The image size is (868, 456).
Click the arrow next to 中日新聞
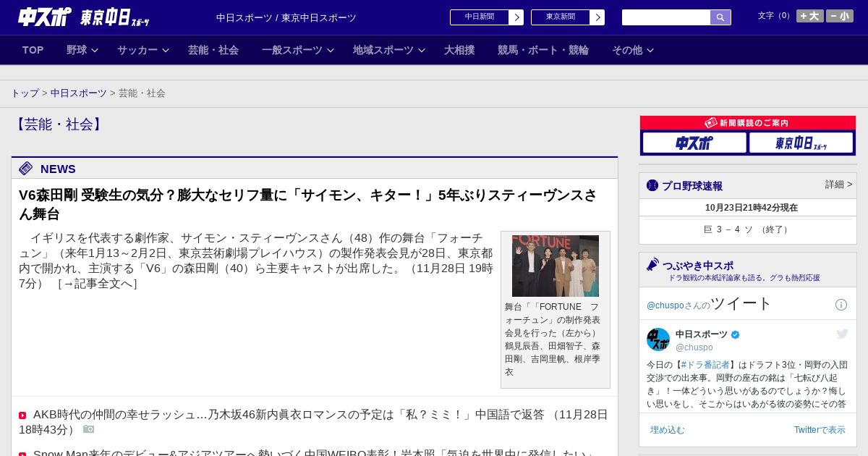(516, 17)
